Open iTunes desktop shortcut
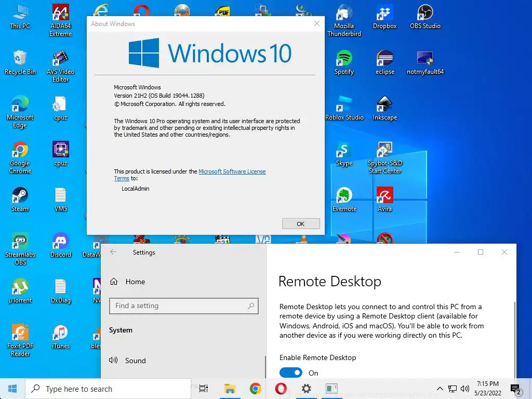 [x=60, y=337]
